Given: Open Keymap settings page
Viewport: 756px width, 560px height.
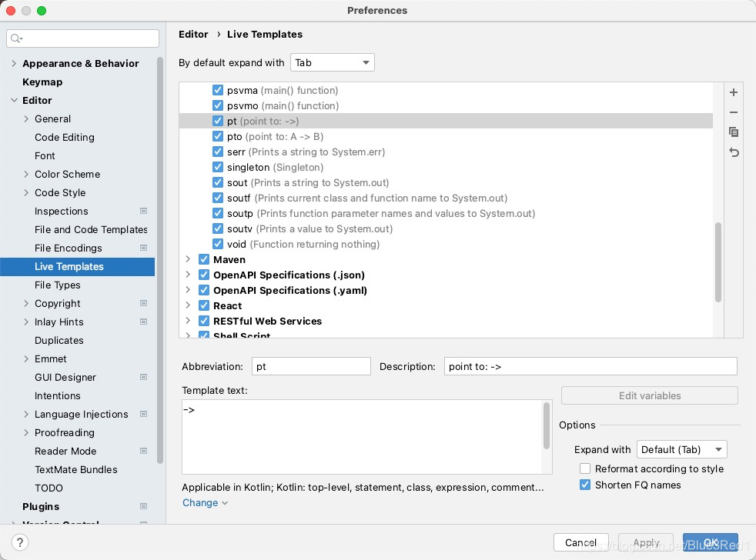Looking at the screenshot, I should point(42,82).
